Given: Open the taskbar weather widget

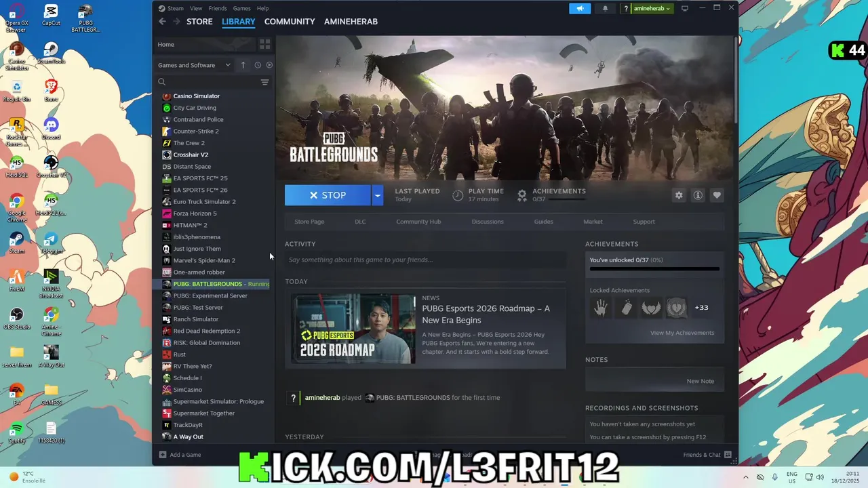Looking at the screenshot, I should tap(27, 477).
